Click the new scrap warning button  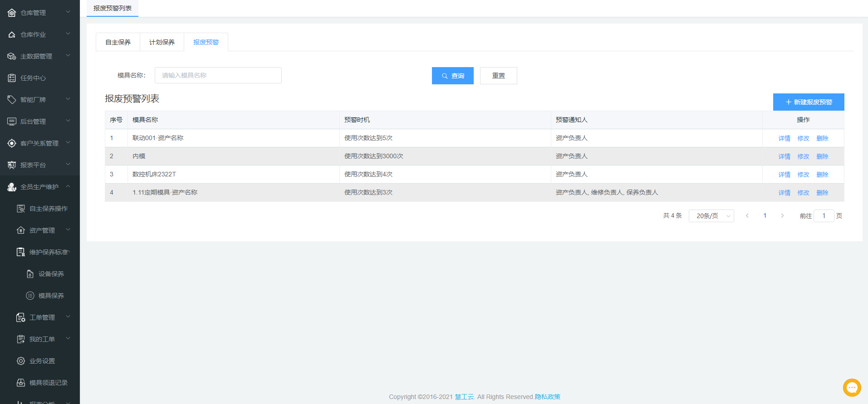[808, 102]
